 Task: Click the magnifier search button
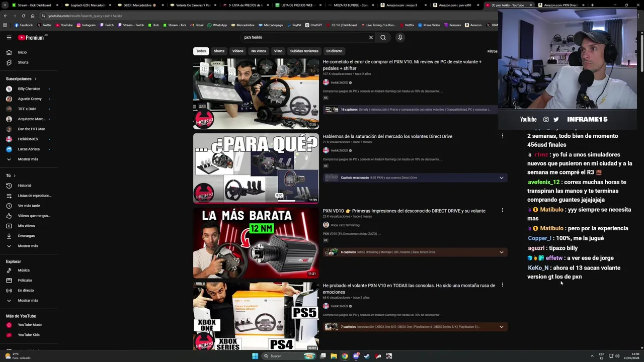pos(383,37)
